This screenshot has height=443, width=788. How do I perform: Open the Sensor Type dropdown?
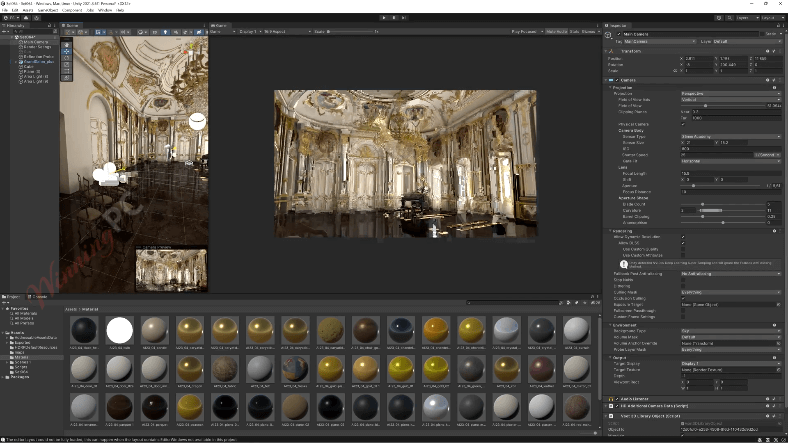(731, 137)
